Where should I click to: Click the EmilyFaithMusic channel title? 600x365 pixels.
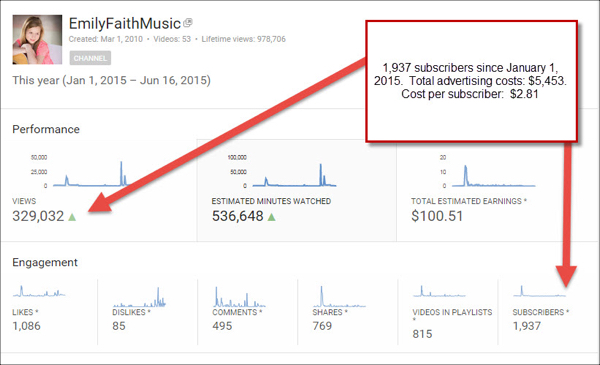coord(124,24)
